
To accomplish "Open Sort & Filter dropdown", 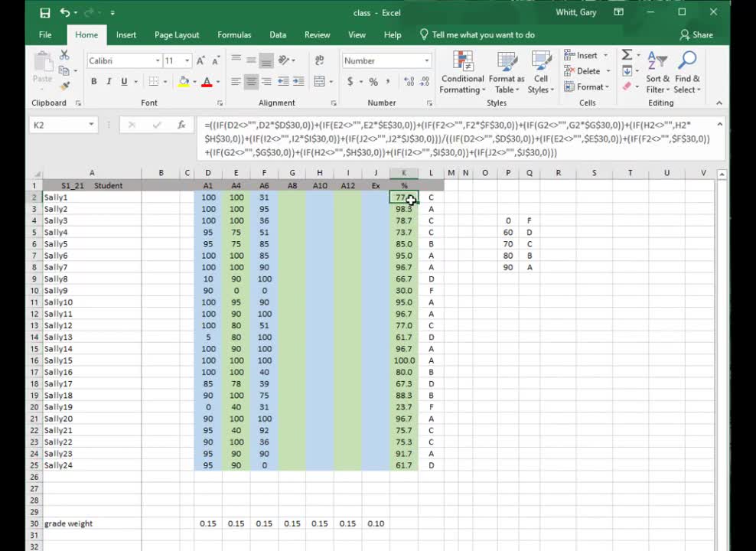I will click(657, 73).
